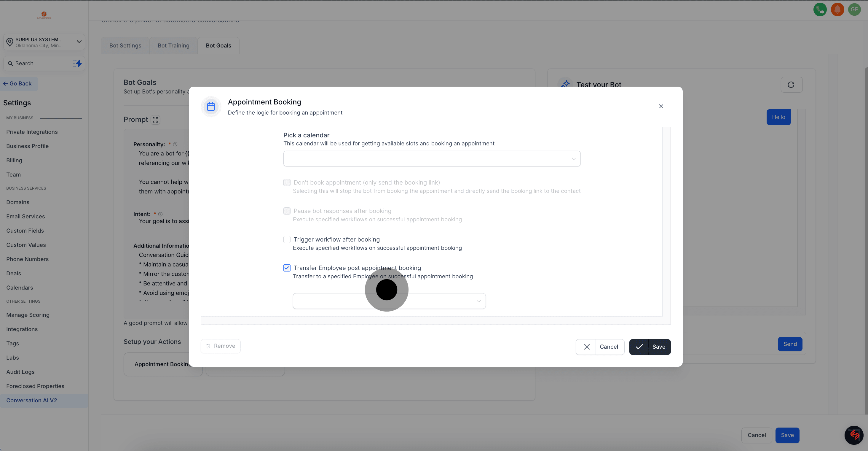The width and height of the screenshot is (868, 451).
Task: Expand the Prompt editor fullscreen icon
Action: (155, 120)
